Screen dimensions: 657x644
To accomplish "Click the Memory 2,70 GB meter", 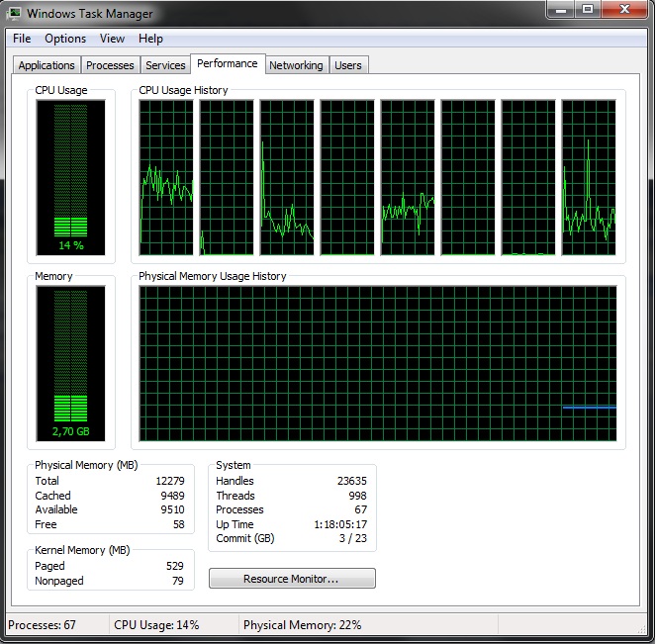I will (70, 364).
